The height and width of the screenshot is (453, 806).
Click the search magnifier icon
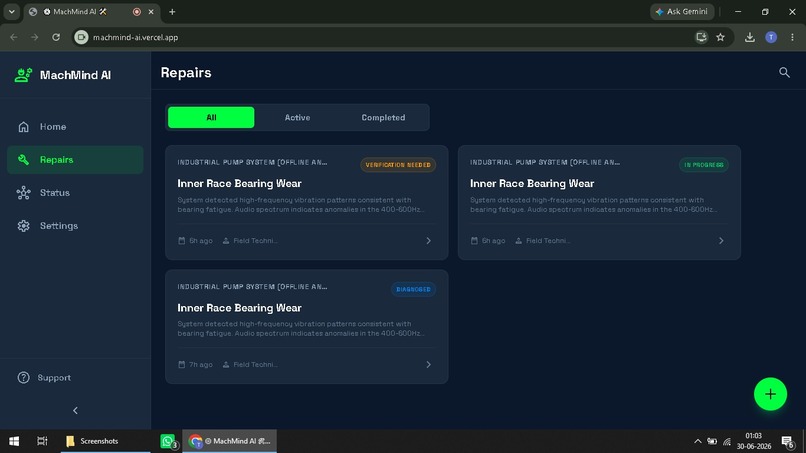(784, 73)
